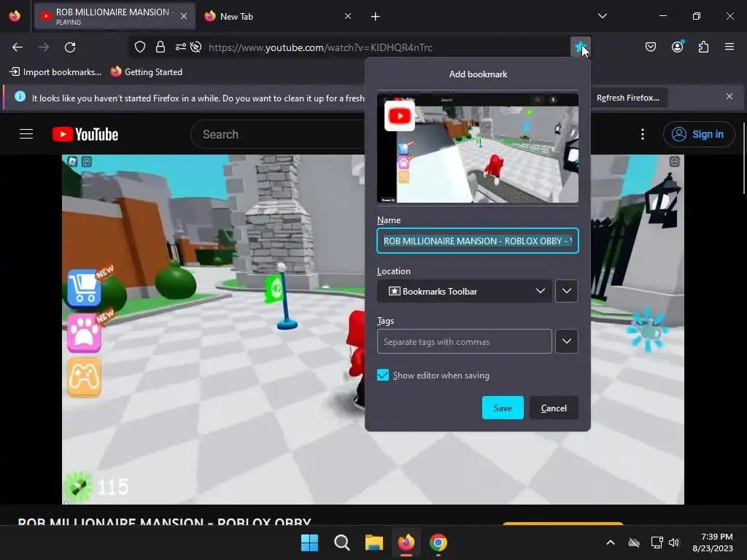
Task: Click the pink paw pets icon in video
Action: 85,332
